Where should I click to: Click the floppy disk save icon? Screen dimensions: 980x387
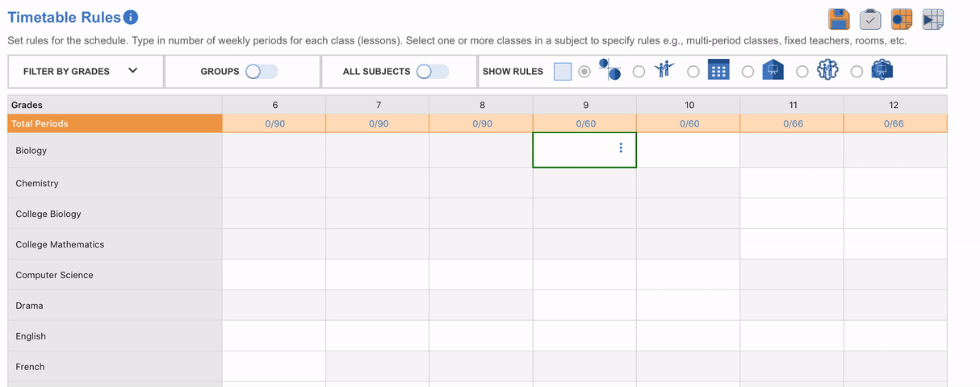tap(839, 19)
